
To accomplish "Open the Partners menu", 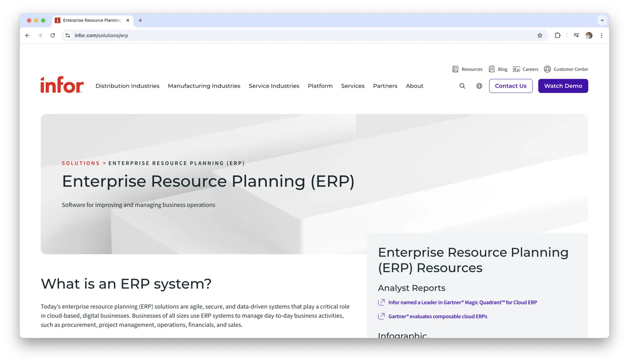I will point(385,86).
